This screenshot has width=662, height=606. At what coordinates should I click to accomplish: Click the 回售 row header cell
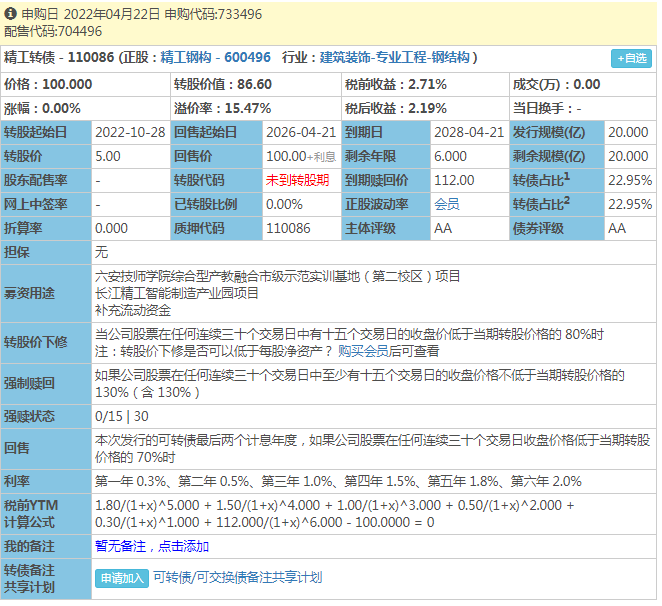point(46,448)
